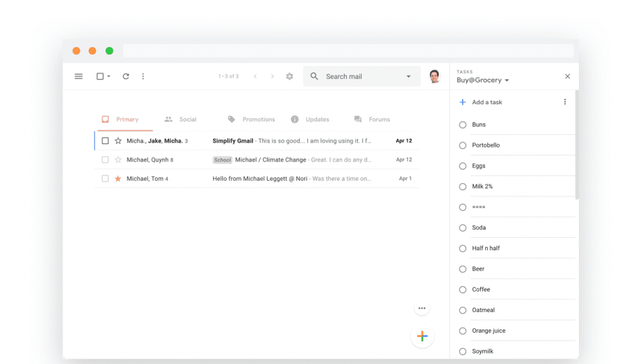Screen dimensions: 641x364
Task: Select the Michael, Tom email checkbox
Action: tap(105, 178)
